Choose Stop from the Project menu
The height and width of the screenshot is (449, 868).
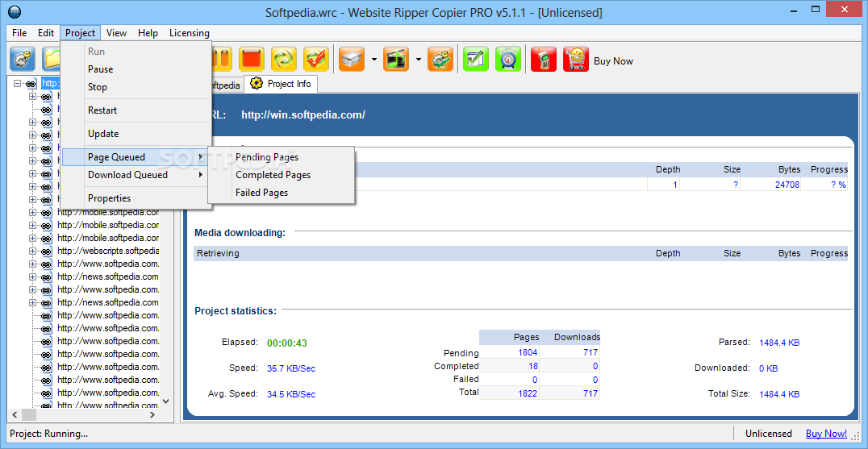136,87
